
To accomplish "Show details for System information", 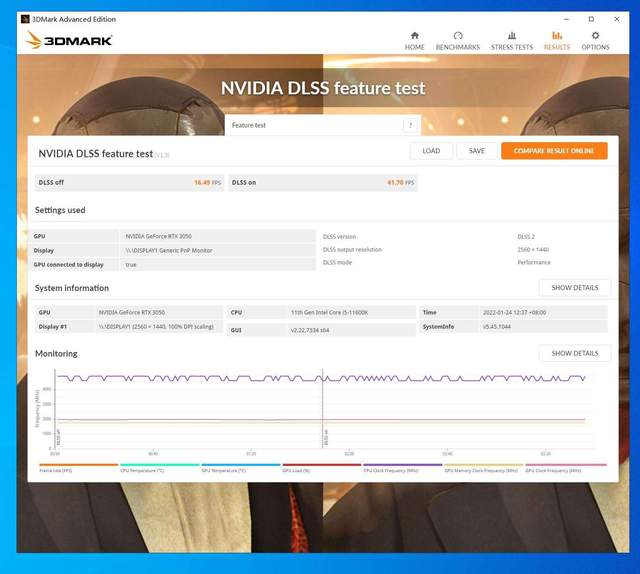I will pyautogui.click(x=575, y=288).
